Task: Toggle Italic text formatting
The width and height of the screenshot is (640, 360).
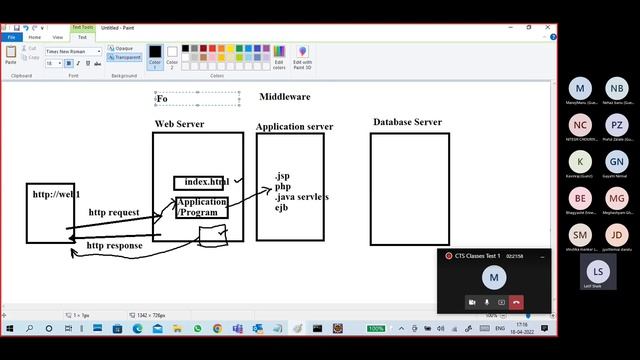Action: click(x=78, y=64)
